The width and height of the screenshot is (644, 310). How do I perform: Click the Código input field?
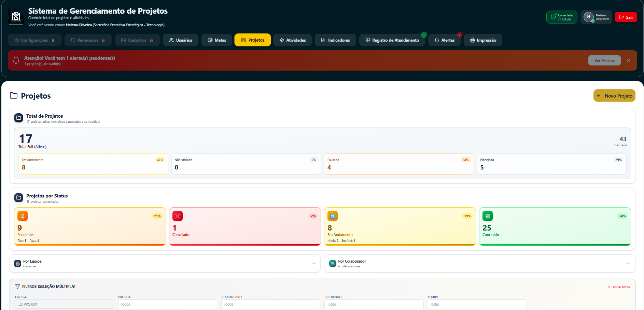tap(65, 304)
